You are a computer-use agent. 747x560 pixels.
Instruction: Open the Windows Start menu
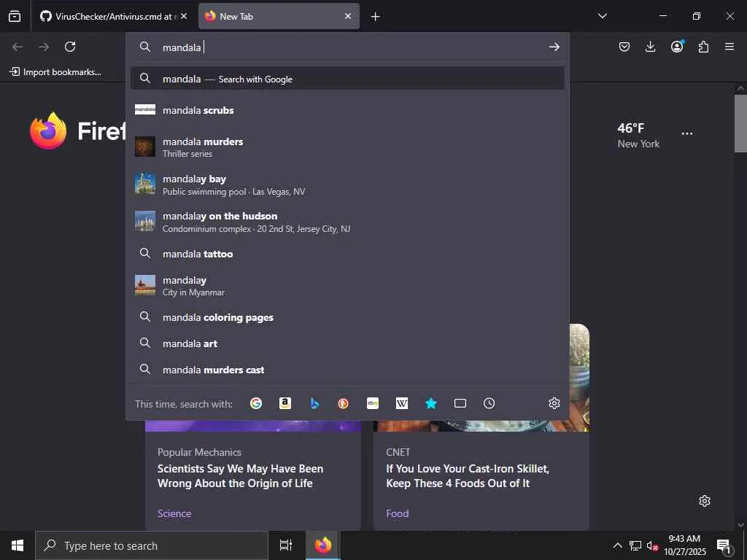pyautogui.click(x=18, y=545)
